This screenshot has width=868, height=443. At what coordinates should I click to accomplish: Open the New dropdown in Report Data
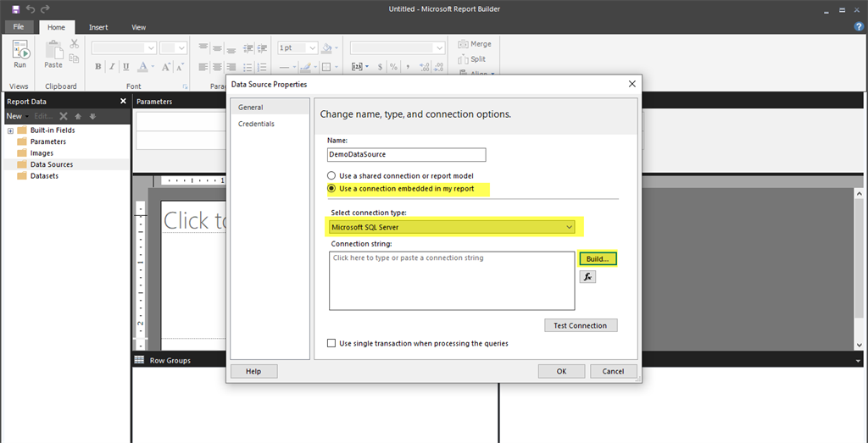pos(17,116)
